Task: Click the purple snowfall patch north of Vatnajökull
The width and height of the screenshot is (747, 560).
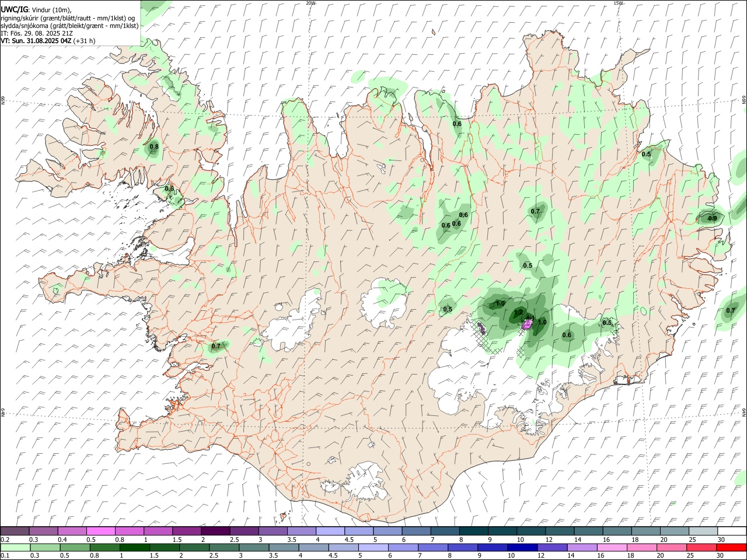Action: point(528,324)
